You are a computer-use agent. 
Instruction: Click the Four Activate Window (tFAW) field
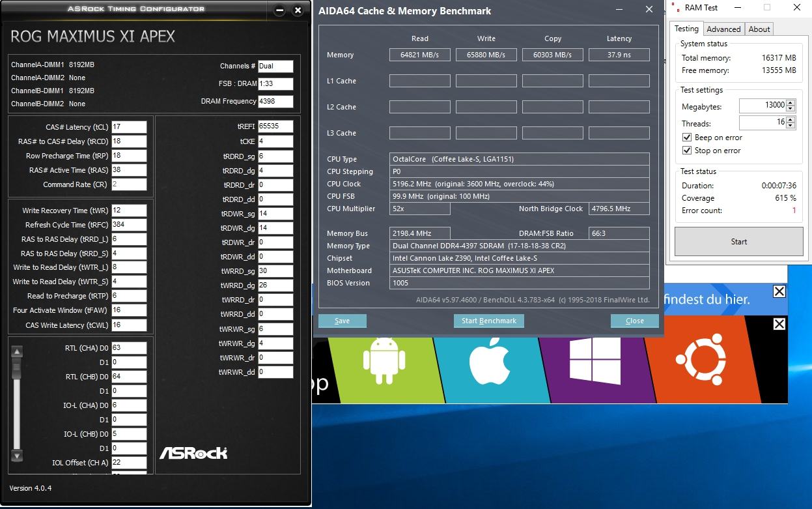(x=129, y=310)
